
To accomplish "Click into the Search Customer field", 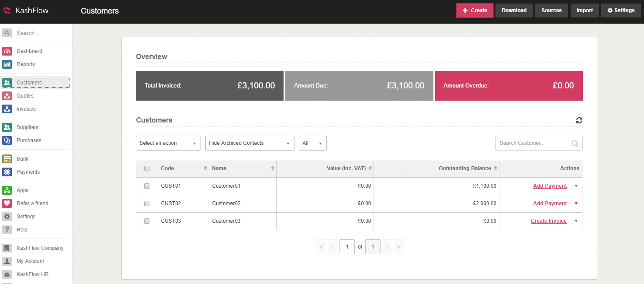I will click(534, 143).
